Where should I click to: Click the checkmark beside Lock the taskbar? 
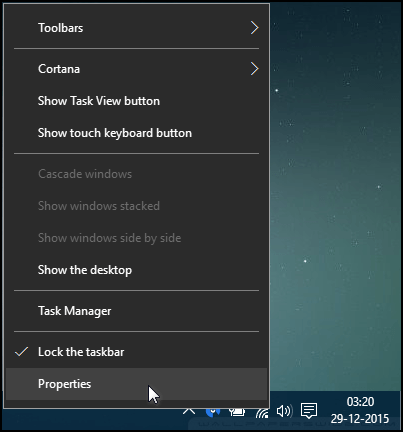point(21,352)
